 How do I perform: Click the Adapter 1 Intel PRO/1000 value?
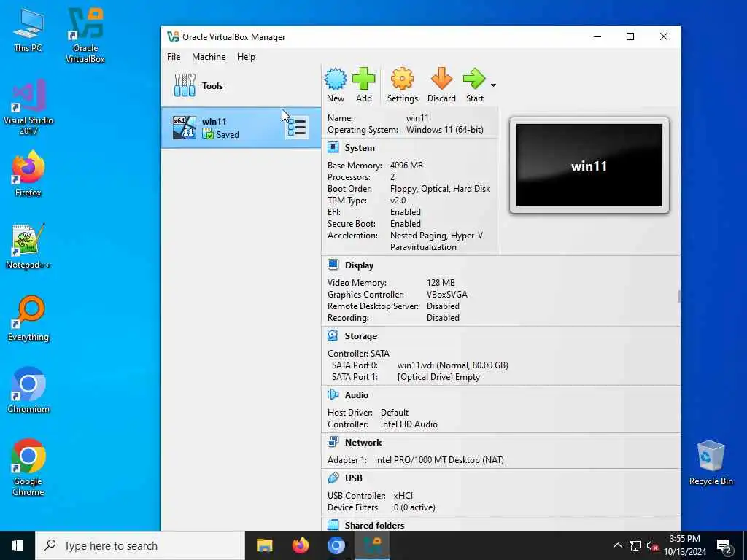pyautogui.click(x=439, y=460)
